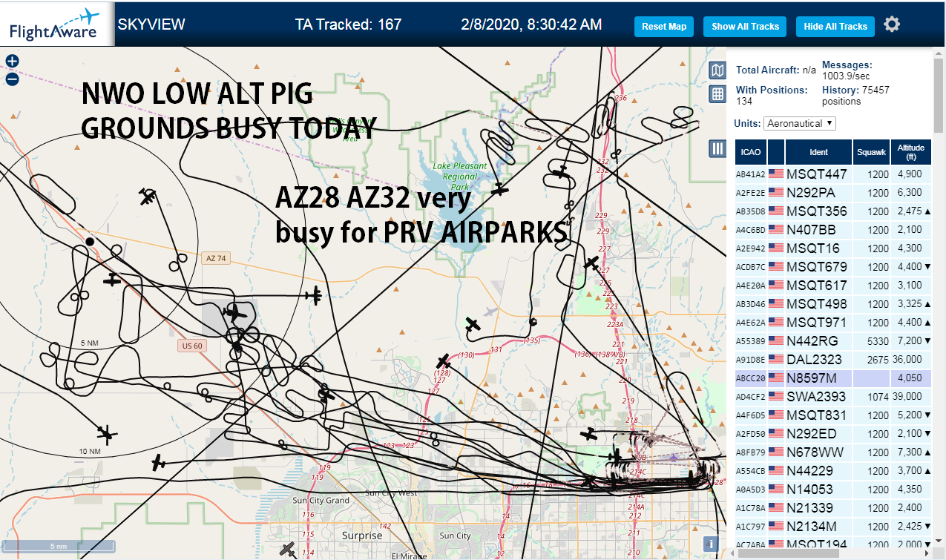Click US flag in MSQT447 row
The height and width of the screenshot is (560, 946).
(776, 174)
